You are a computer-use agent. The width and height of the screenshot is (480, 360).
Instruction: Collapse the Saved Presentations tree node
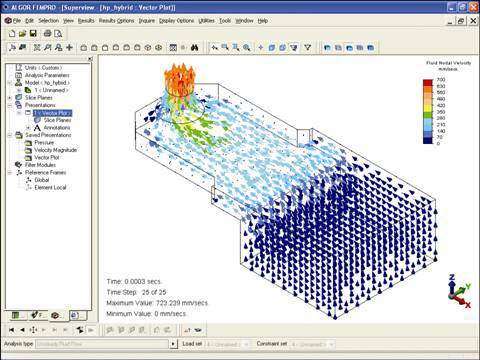10,135
